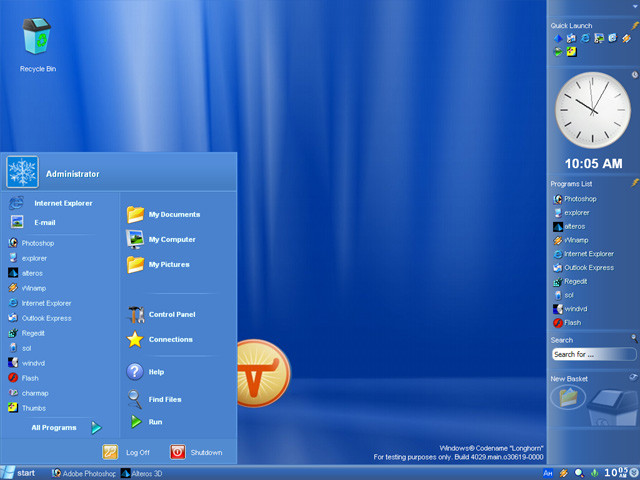Click the 'Search for ...' input field

[x=593, y=354]
